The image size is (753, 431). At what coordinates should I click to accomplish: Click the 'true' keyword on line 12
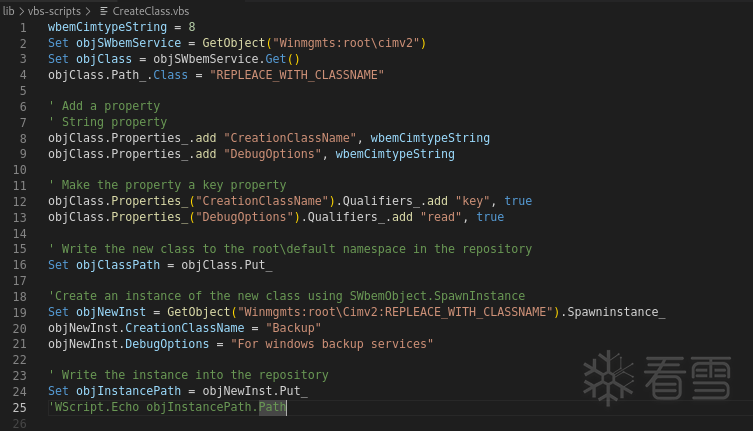(x=518, y=201)
